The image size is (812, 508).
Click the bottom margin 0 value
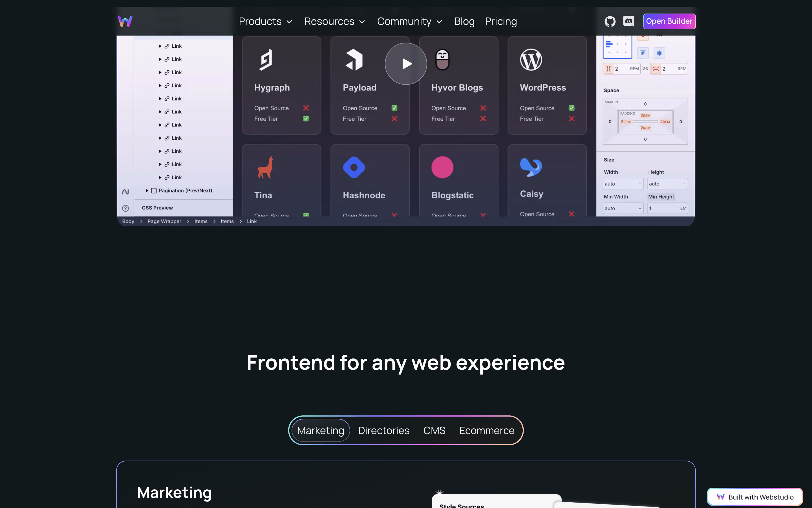(x=645, y=139)
